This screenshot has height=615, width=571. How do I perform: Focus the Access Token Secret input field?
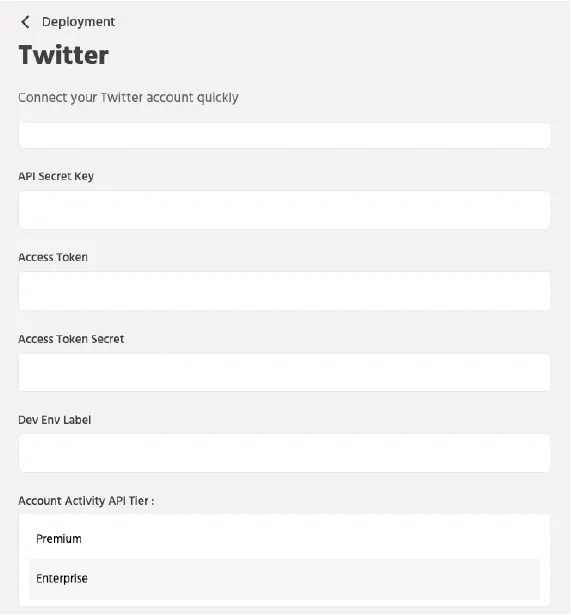(284, 372)
